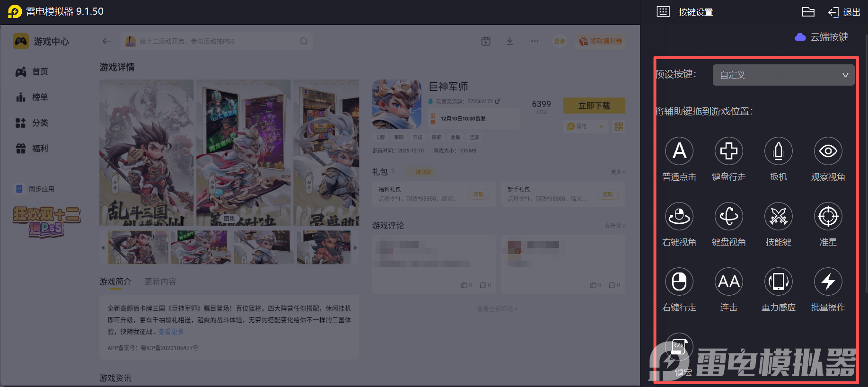The width and height of the screenshot is (868, 387).
Task: Click 查看全部评论 link
Action: [x=497, y=309]
